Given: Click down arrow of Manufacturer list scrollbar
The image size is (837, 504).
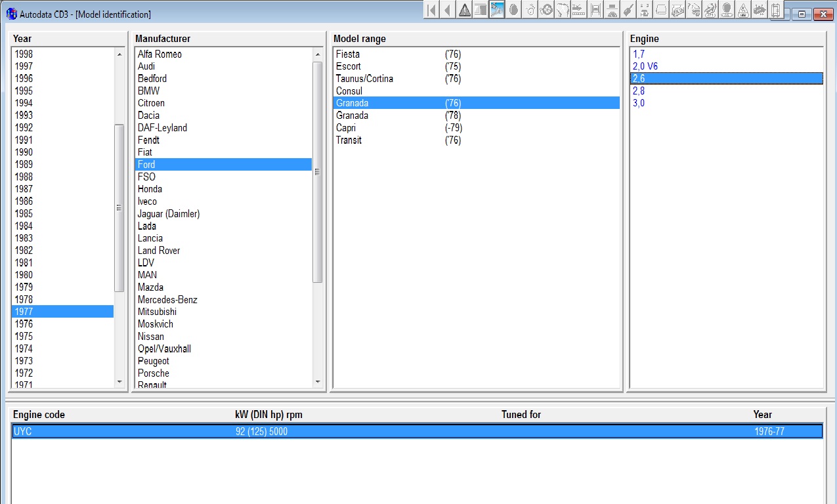Looking at the screenshot, I should [318, 381].
